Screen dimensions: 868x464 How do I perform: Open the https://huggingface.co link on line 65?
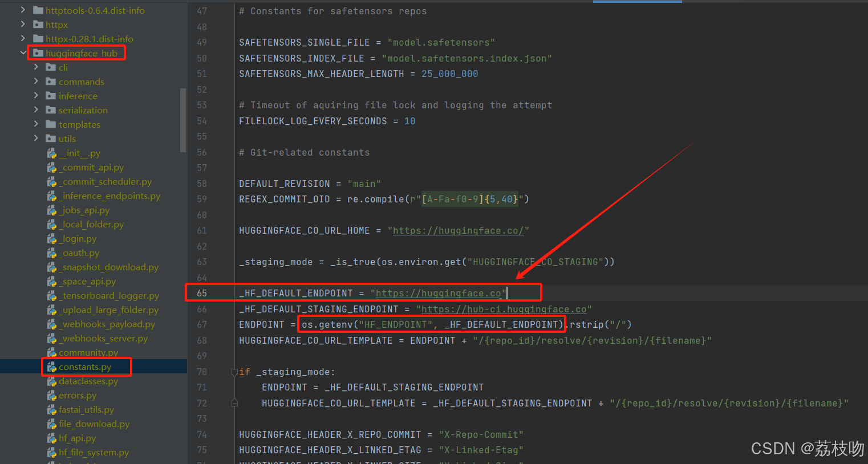pyautogui.click(x=438, y=293)
